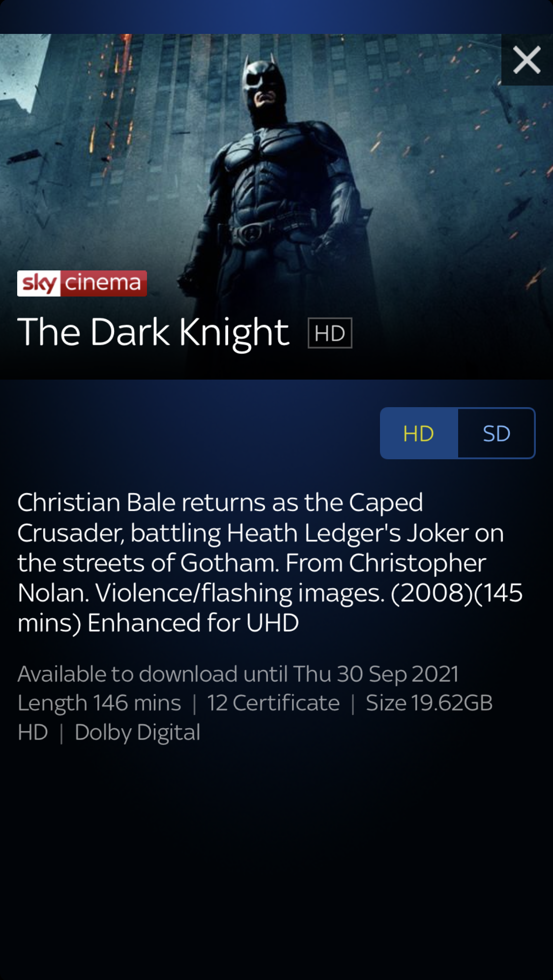Select HD download quality
This screenshot has width=553, height=980.
(419, 433)
